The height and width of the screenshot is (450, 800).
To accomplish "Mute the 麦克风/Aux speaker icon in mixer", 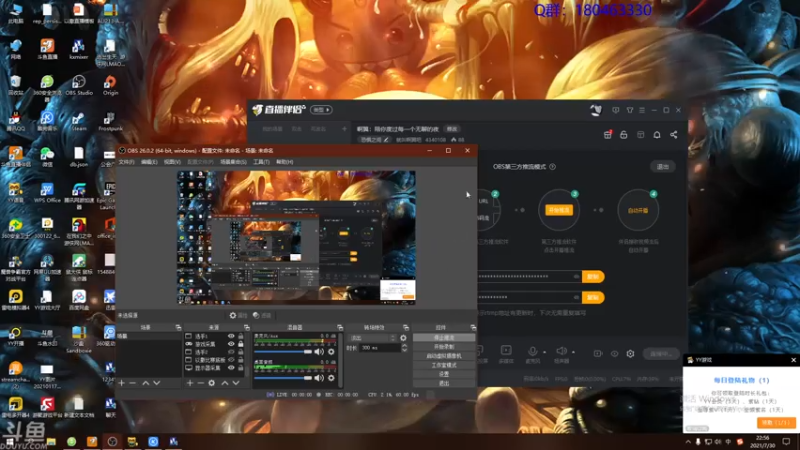I will tap(319, 352).
